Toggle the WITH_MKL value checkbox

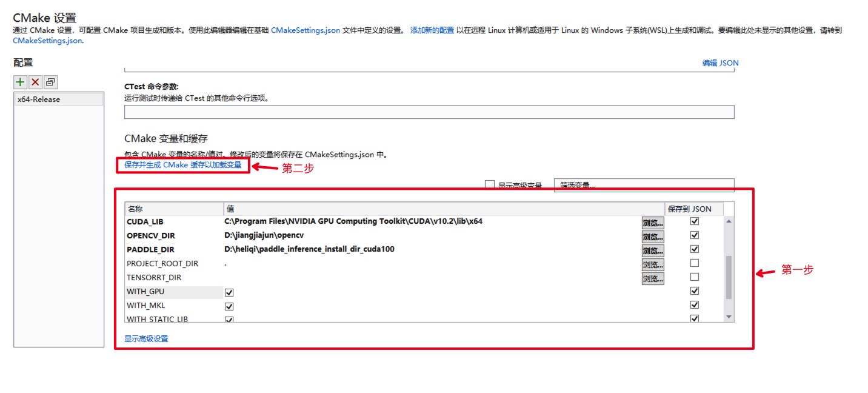pyautogui.click(x=229, y=306)
